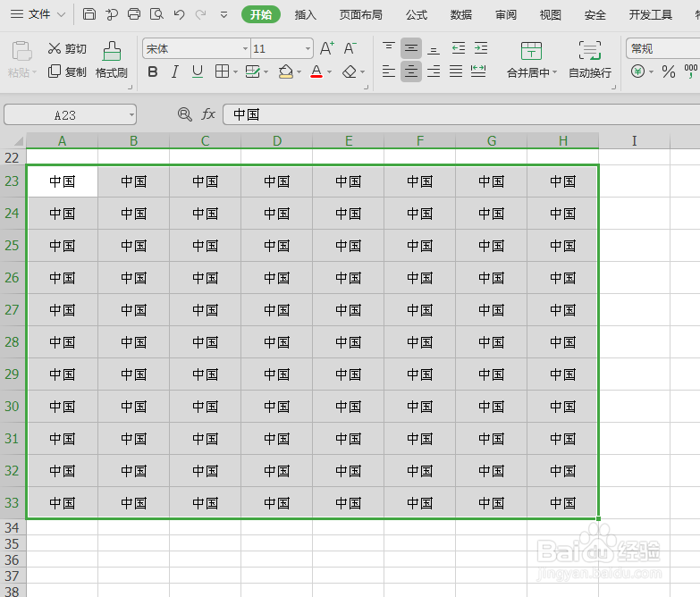Select the Format Painter (格式刷)
Image resolution: width=700 pixels, height=597 pixels.
tap(112, 60)
